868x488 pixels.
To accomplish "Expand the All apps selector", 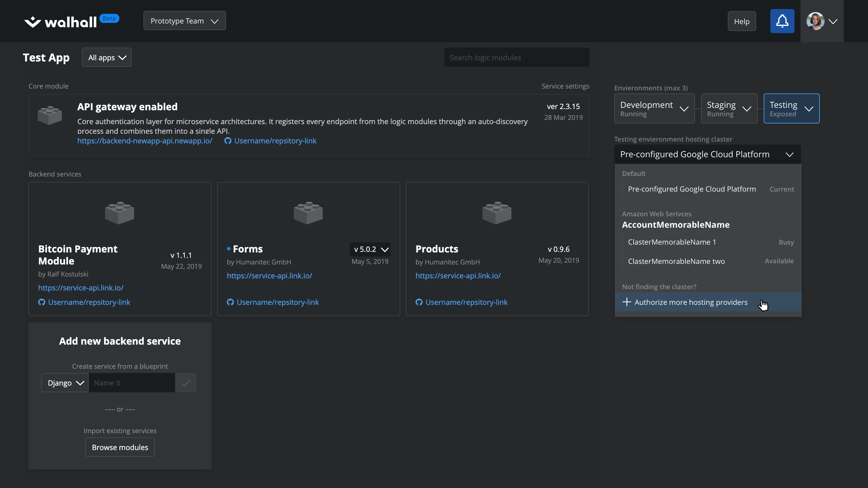I will click(106, 57).
